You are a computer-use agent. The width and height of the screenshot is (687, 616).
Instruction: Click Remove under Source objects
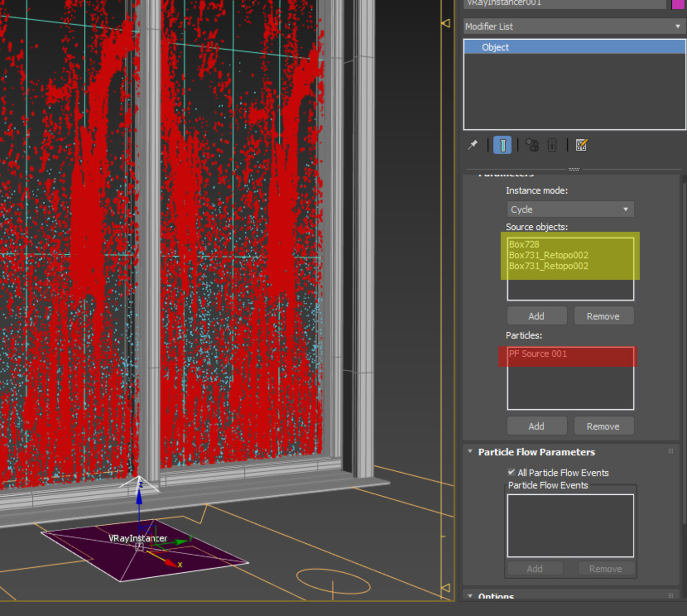coord(603,316)
